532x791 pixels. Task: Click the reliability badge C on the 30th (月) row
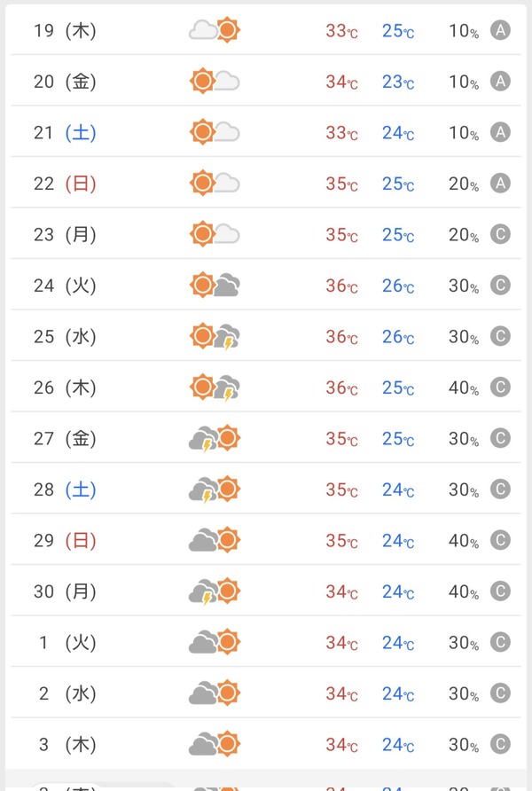pos(500,591)
